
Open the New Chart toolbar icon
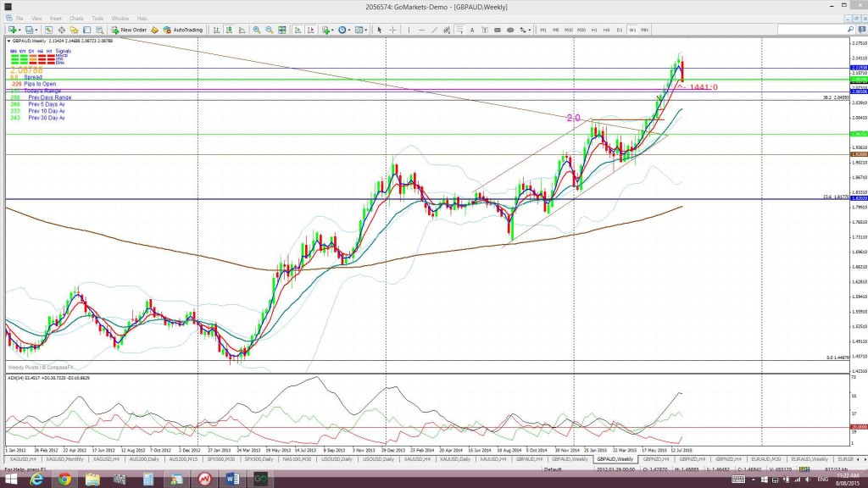(14, 30)
